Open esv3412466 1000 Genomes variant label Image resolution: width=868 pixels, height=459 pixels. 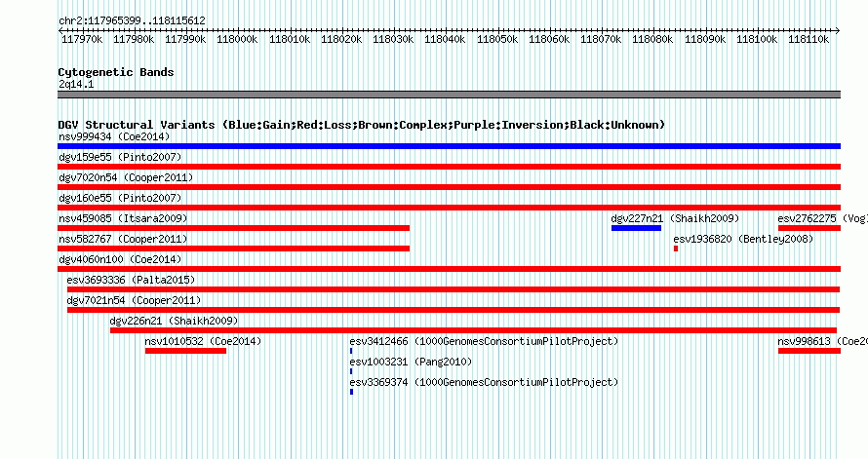[484, 341]
